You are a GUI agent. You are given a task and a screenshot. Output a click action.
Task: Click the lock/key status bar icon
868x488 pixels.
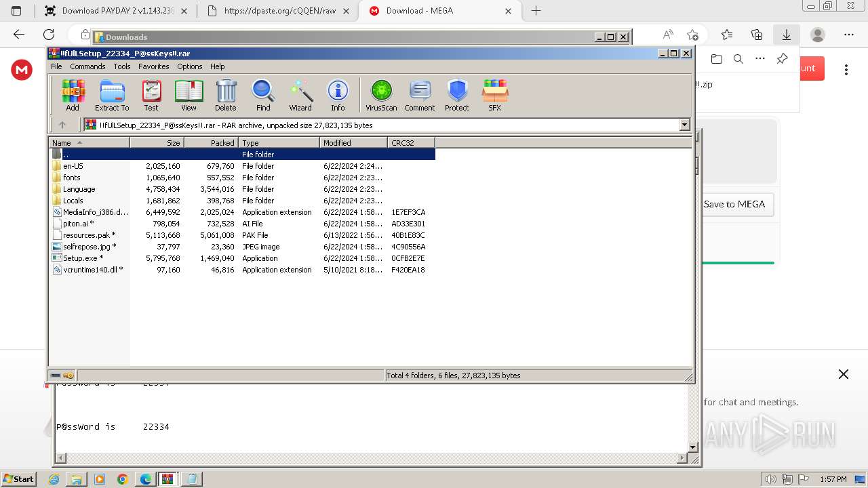[x=68, y=375]
